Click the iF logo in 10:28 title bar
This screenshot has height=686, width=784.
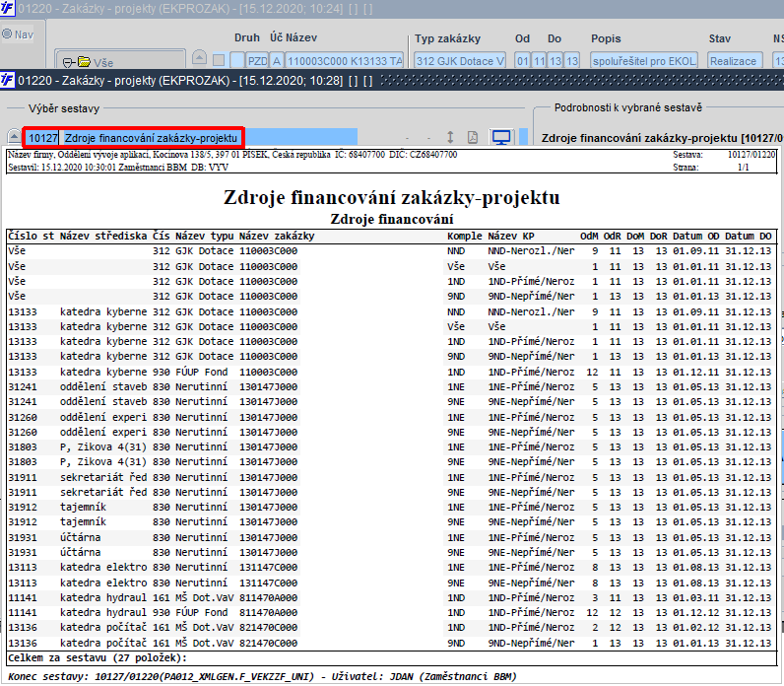[x=8, y=79]
